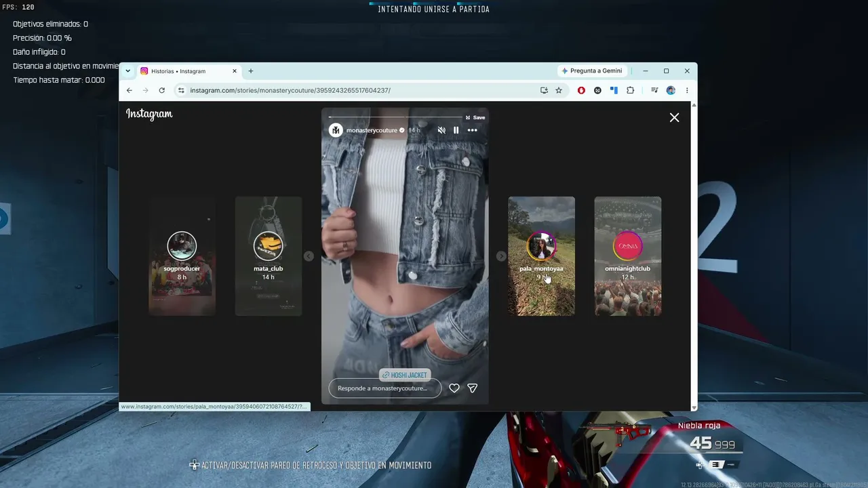Close the Instagram stories viewer
Viewport: 868px width, 488px height.
[x=674, y=117]
